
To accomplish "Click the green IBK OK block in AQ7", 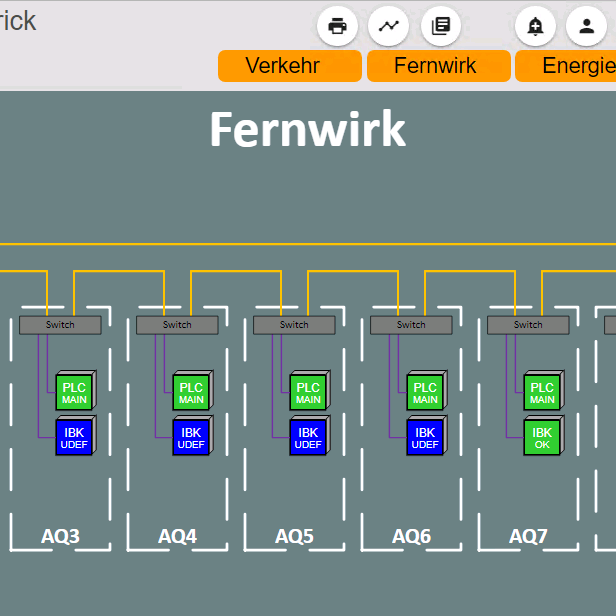I will tap(544, 435).
